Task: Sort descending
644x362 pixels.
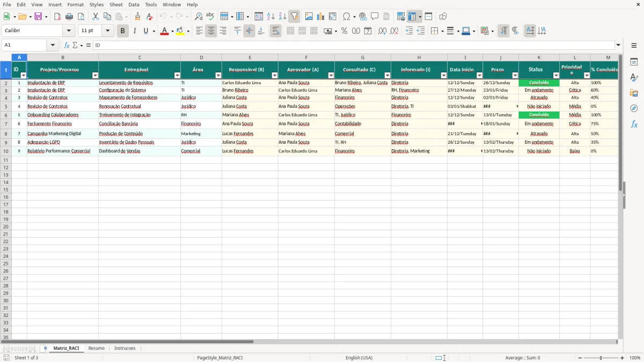Action: [x=282, y=17]
